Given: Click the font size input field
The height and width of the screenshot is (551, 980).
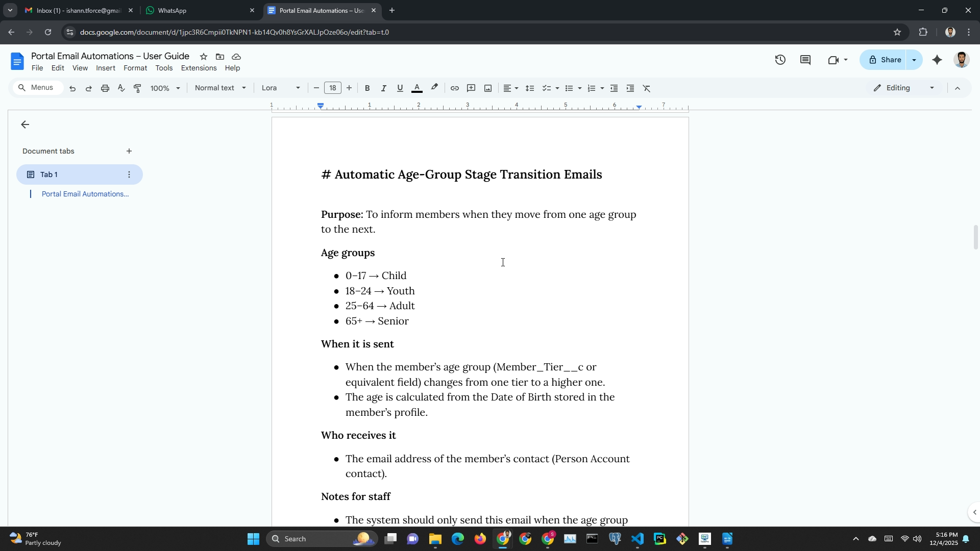Looking at the screenshot, I should [x=333, y=88].
